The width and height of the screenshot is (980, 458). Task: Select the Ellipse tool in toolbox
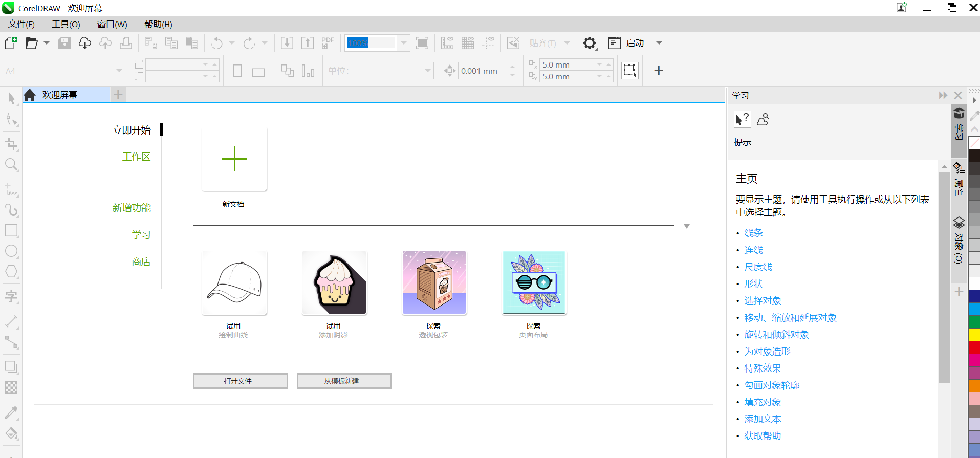pos(11,251)
